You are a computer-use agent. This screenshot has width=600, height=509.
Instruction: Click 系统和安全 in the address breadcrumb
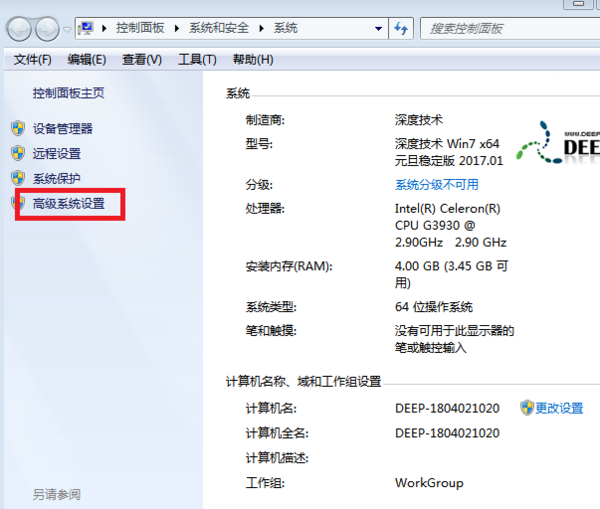pos(218,28)
